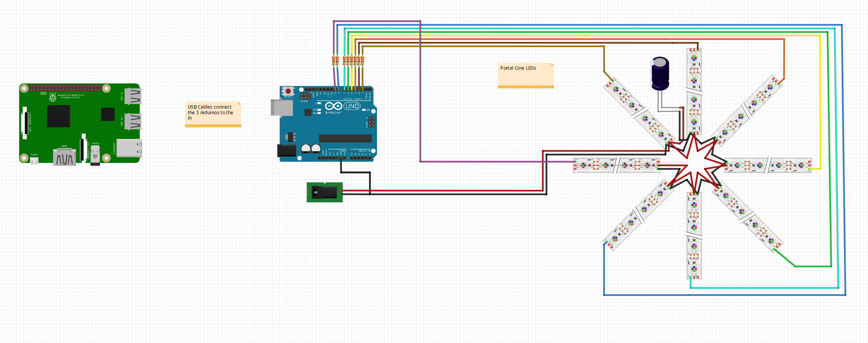
Task: Select the red power wire from DC jack
Action: [x=442, y=191]
